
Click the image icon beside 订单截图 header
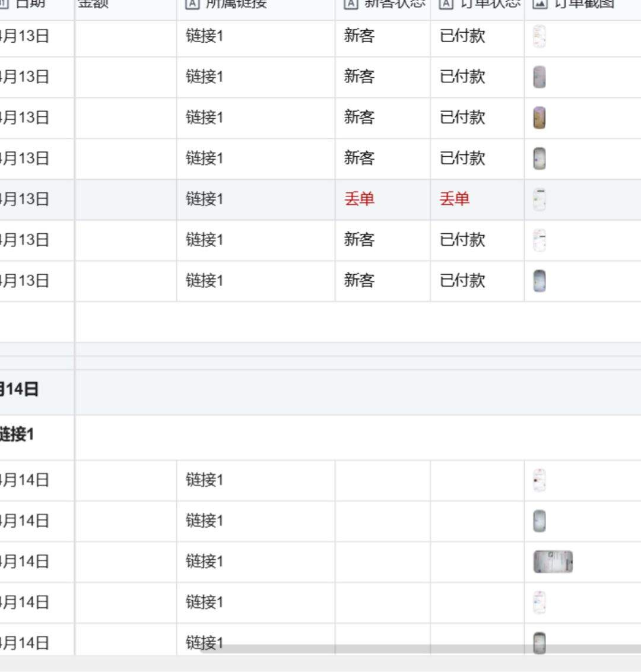(540, 4)
